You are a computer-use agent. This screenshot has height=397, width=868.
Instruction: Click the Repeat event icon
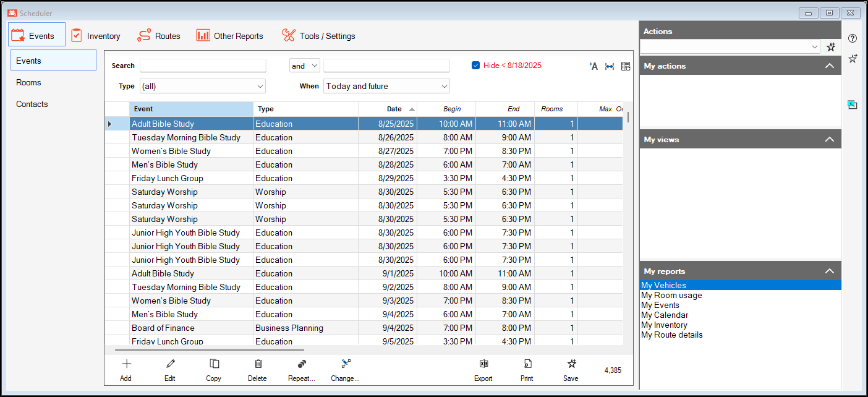tap(301, 364)
